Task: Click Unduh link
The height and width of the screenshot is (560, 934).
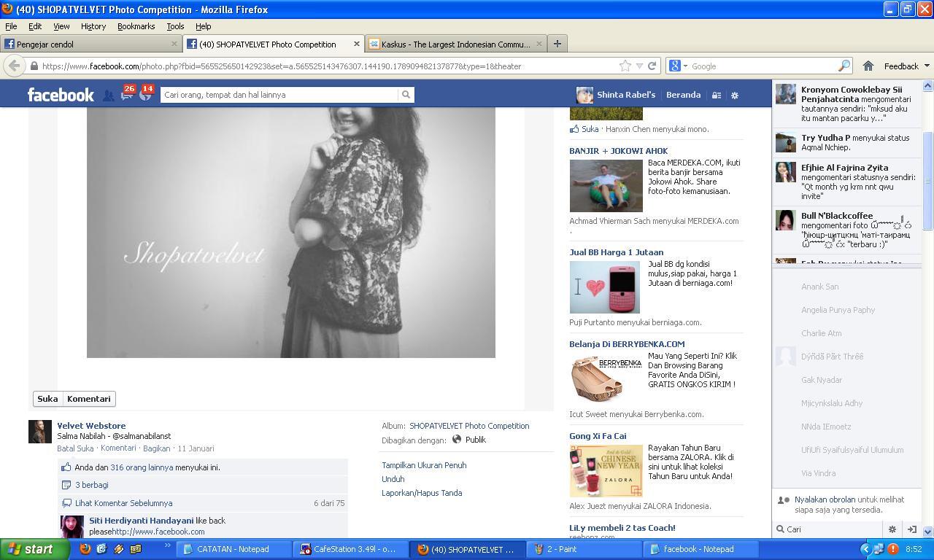Action: click(393, 479)
